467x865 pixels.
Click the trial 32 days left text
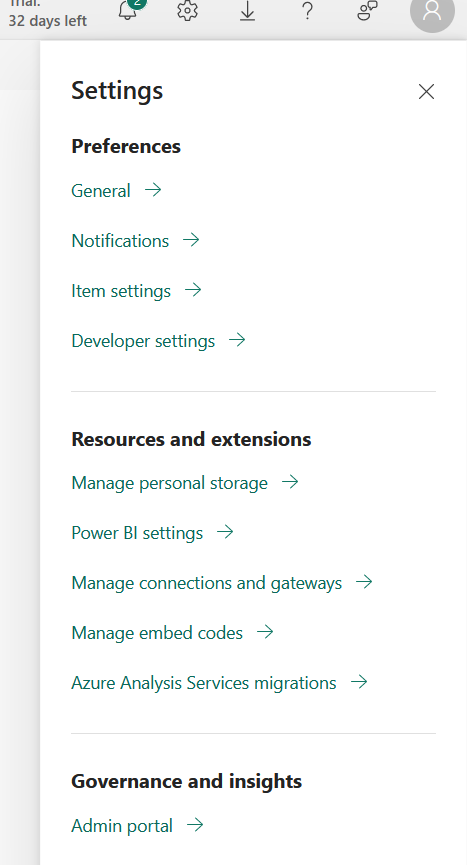point(47,15)
